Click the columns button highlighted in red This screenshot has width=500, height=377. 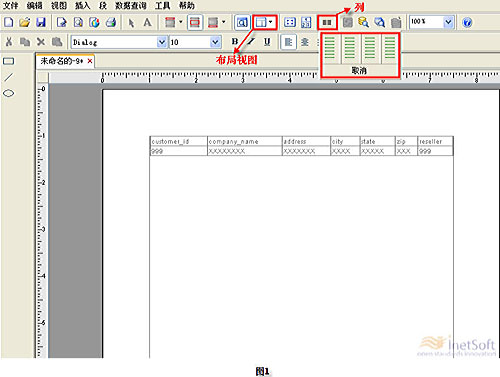pos(327,22)
